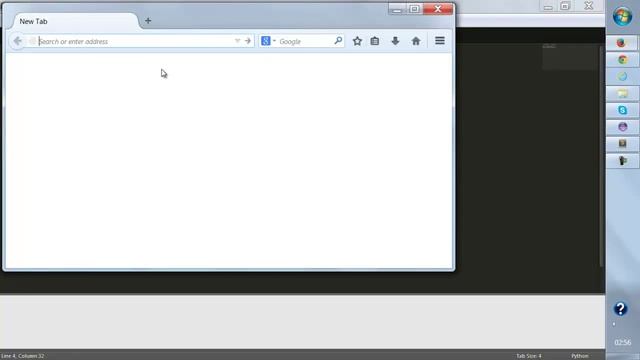Open the Google search engine selector dropdown
Screen dimensions: 640x360
click(x=268, y=41)
